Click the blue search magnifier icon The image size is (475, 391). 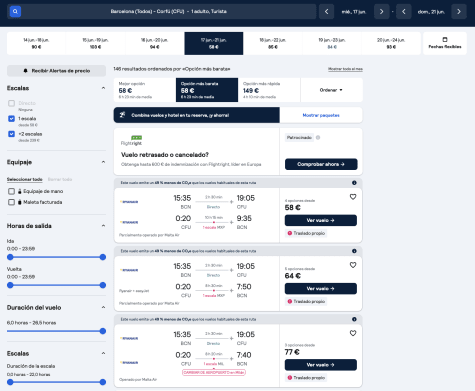tap(15, 11)
